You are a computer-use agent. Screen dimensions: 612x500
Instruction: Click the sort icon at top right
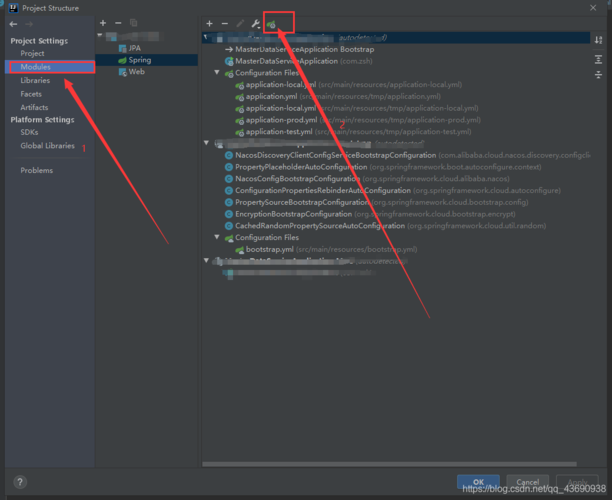pyautogui.click(x=598, y=38)
